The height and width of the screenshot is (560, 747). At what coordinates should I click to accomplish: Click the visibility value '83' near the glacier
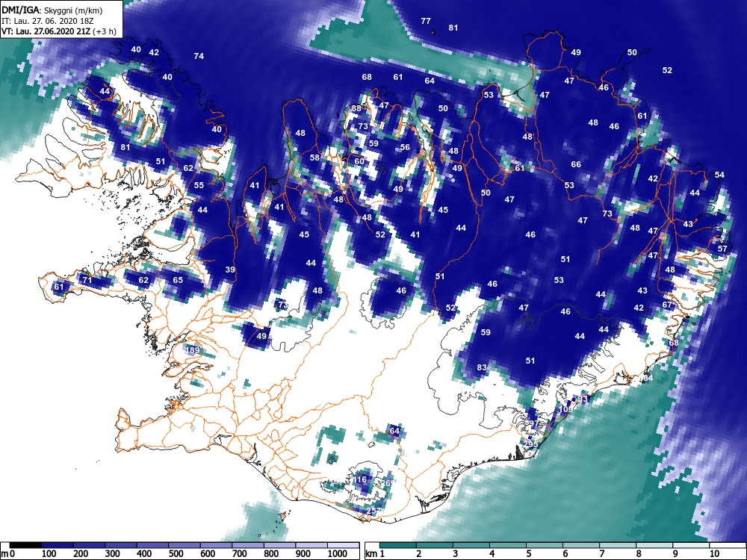(482, 367)
